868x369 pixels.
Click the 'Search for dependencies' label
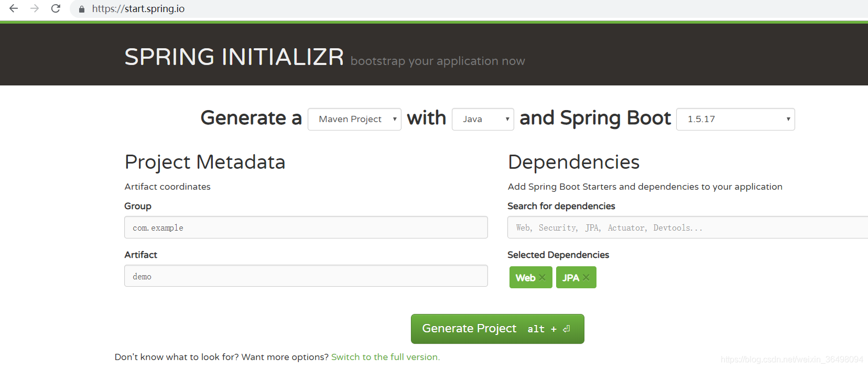[x=561, y=206]
